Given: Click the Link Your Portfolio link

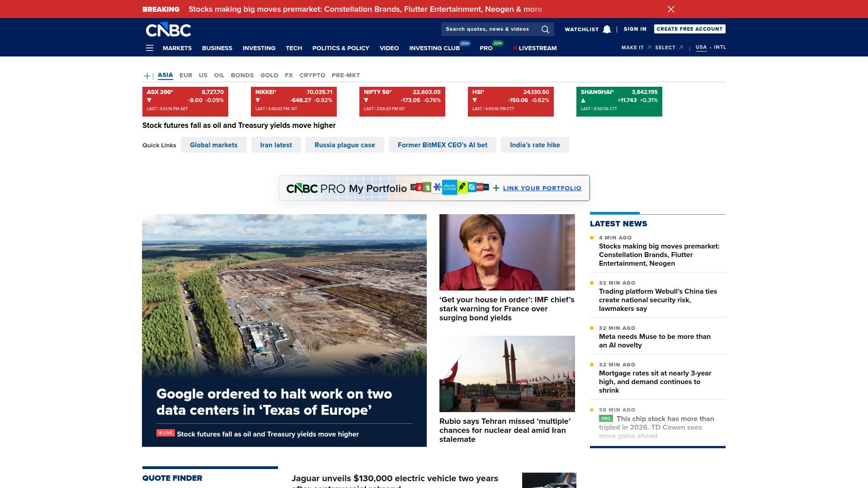Looking at the screenshot, I should (542, 188).
